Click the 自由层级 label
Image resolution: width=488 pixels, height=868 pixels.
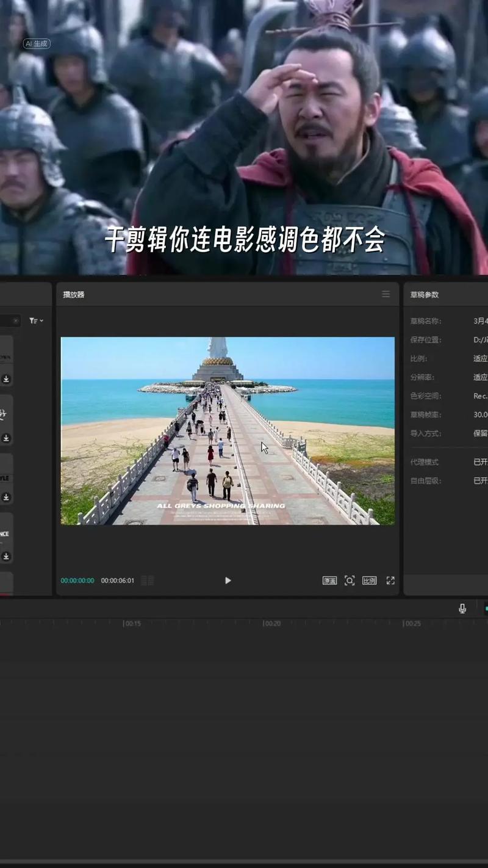425,480
